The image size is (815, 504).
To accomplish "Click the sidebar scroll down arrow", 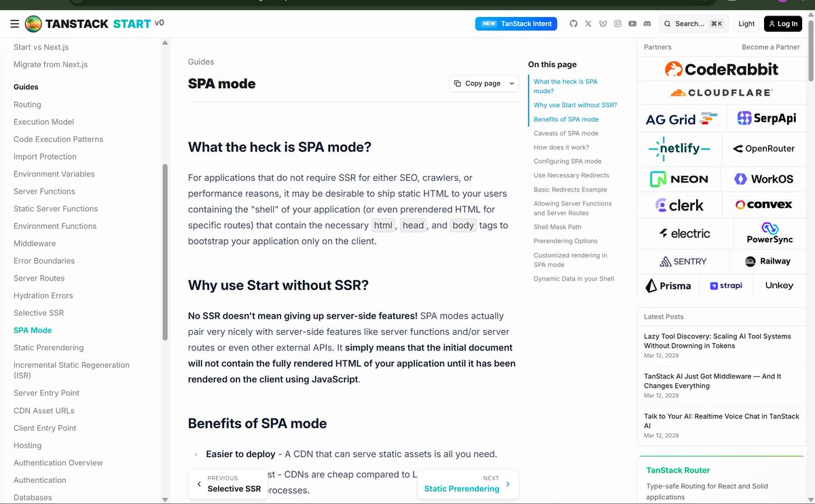I will point(164,499).
